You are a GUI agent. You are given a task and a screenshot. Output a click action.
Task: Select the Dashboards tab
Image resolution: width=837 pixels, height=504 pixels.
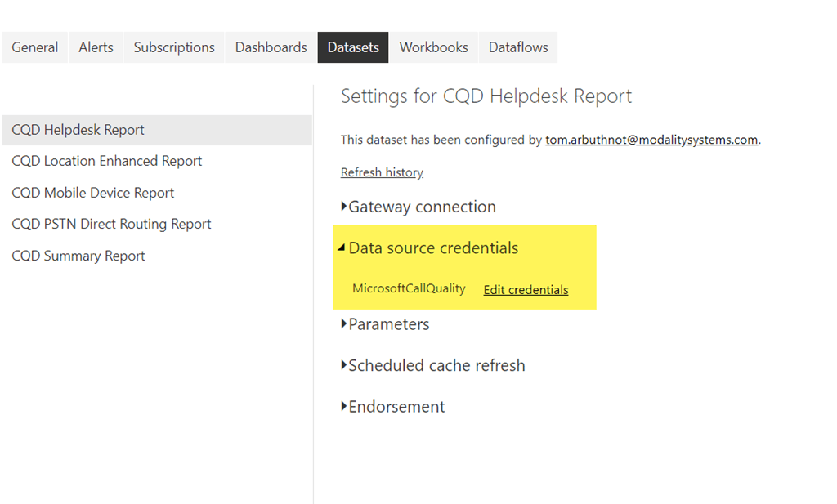coord(271,47)
